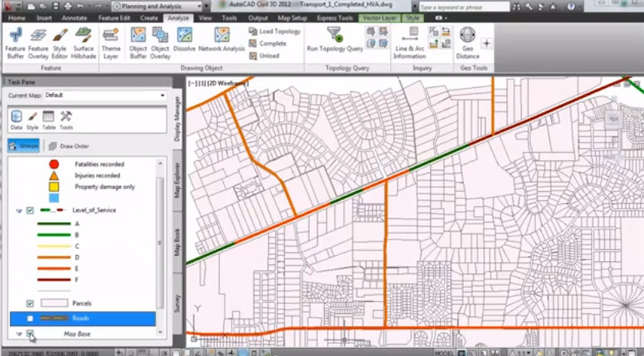
Task: Open the Current Map dropdown
Action: pos(105,95)
